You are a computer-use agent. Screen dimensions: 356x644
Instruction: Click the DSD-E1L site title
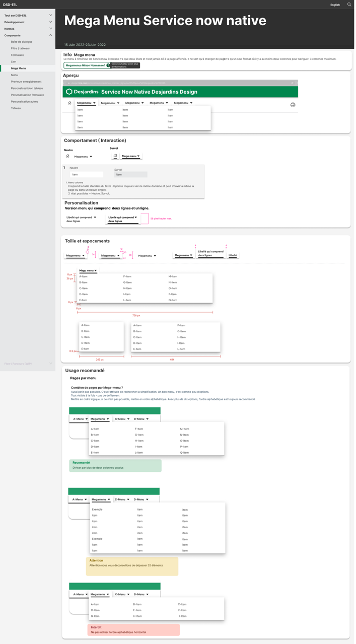click(10, 5)
